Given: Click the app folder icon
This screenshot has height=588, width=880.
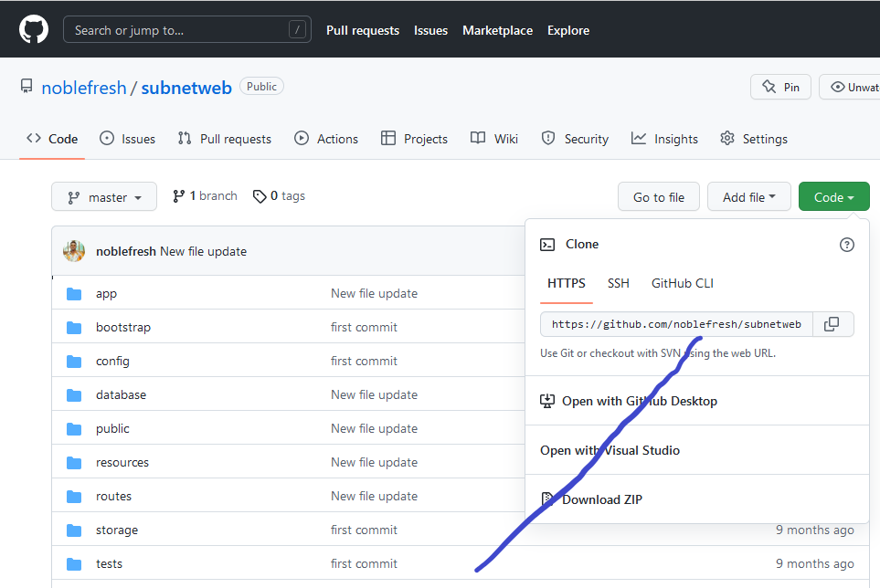Looking at the screenshot, I should click(74, 294).
